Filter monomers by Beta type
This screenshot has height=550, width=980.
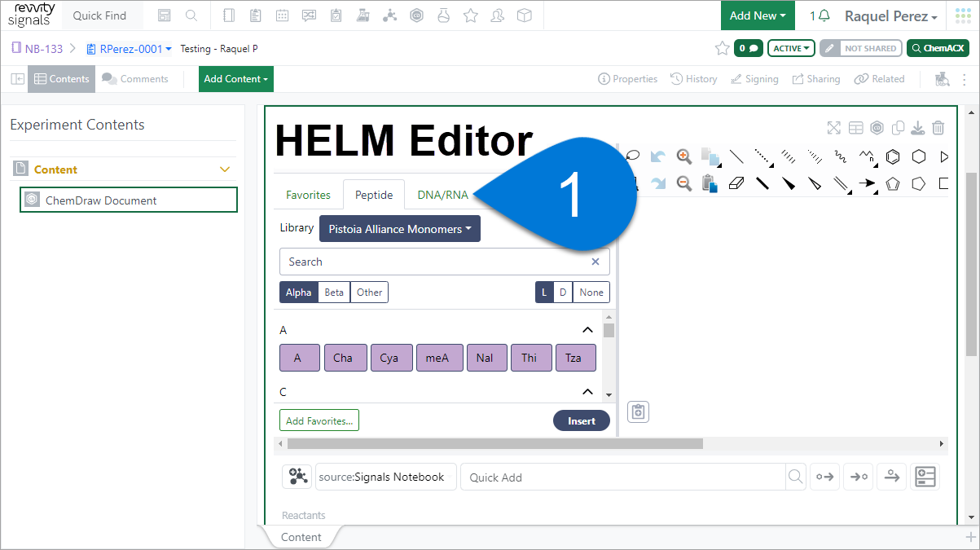[334, 293]
